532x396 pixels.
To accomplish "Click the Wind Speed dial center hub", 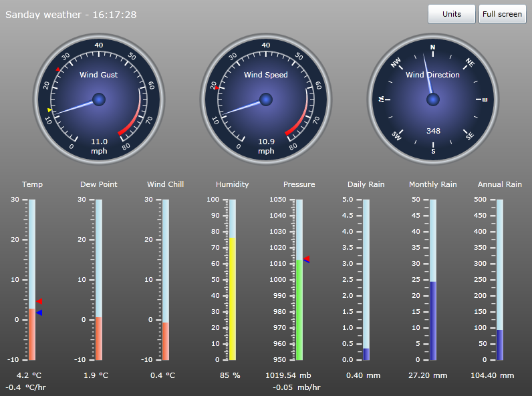I will click(x=266, y=100).
